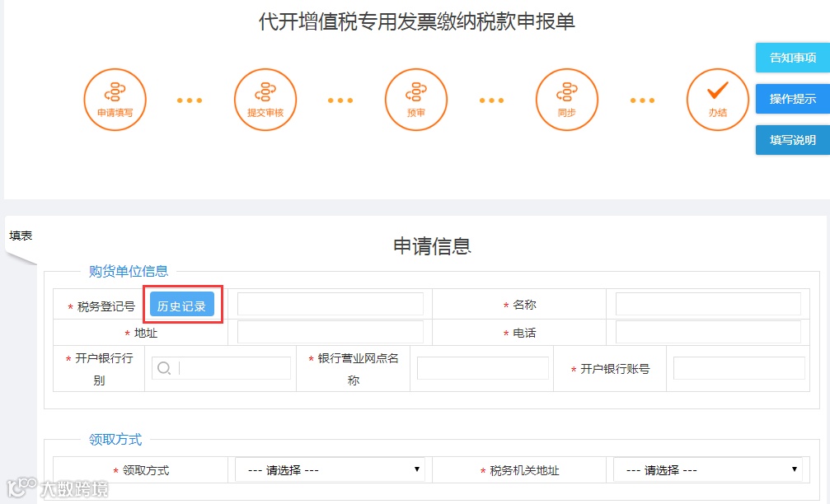The image size is (830, 504).
Task: Click the 提交审核 step icon
Action: (x=265, y=100)
